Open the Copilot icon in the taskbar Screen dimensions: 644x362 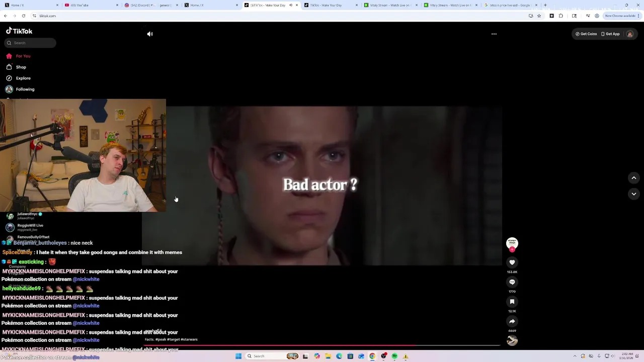point(317,356)
